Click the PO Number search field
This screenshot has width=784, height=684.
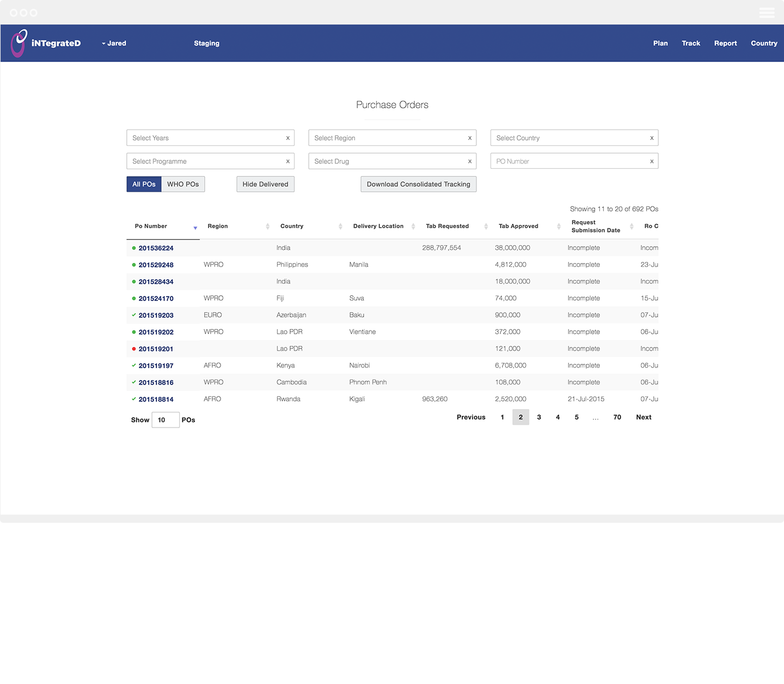pyautogui.click(x=569, y=161)
